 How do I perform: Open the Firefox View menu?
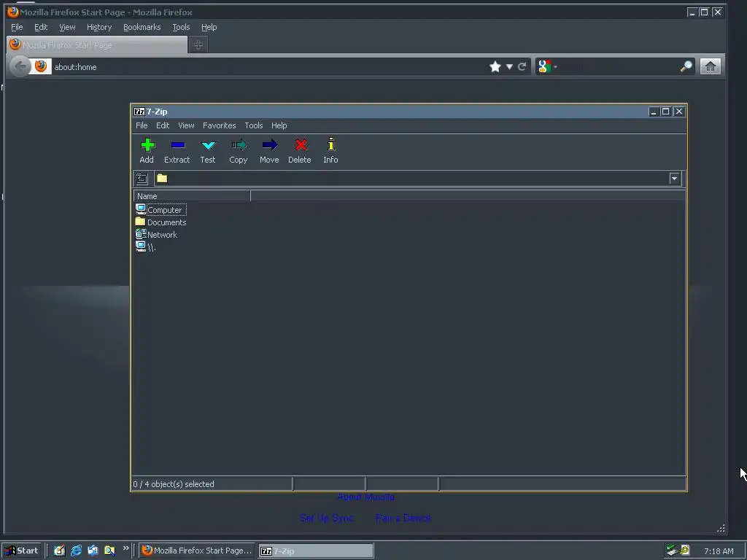point(67,27)
